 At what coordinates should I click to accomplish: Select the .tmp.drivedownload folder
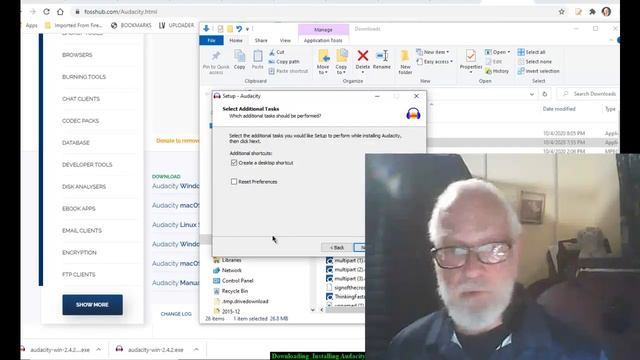pyautogui.click(x=245, y=301)
